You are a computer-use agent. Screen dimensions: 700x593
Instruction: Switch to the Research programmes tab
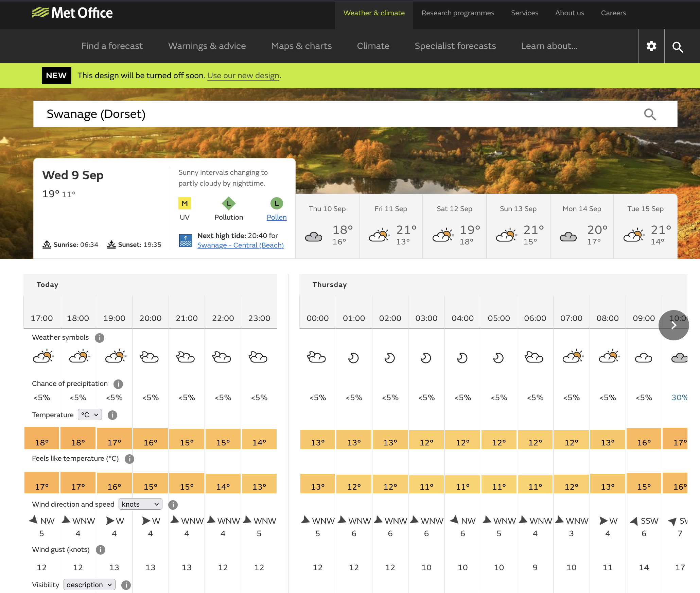tap(458, 13)
